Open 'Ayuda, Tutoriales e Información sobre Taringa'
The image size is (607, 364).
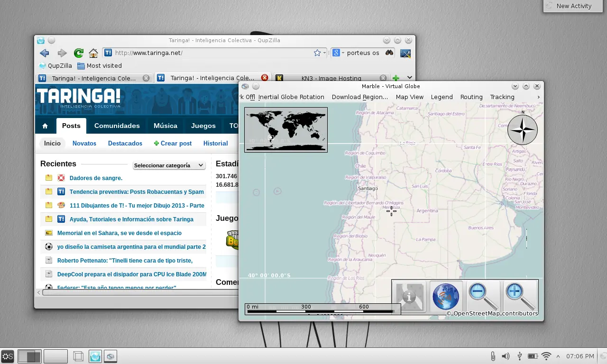tap(131, 219)
